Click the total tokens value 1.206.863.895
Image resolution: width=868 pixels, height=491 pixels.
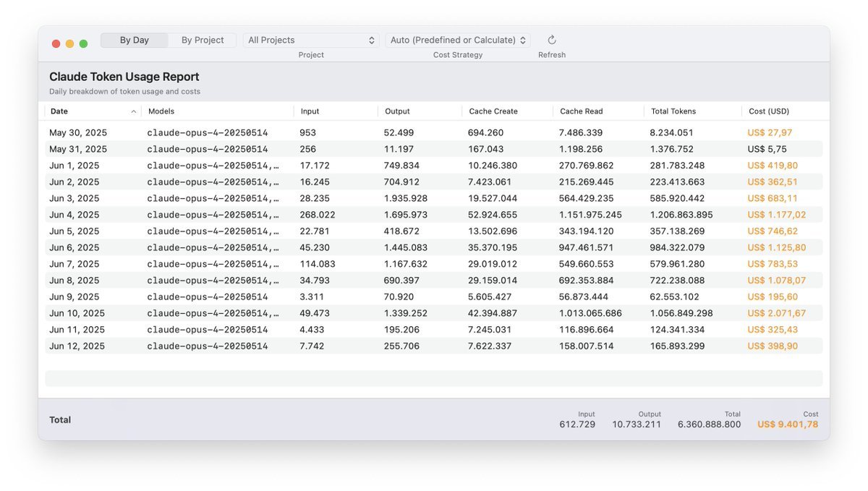681,215
